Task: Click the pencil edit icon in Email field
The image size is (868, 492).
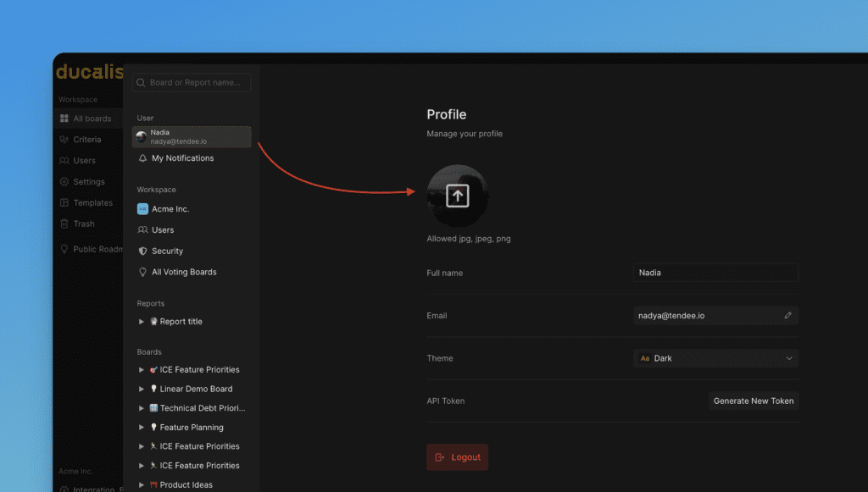Action: point(787,316)
